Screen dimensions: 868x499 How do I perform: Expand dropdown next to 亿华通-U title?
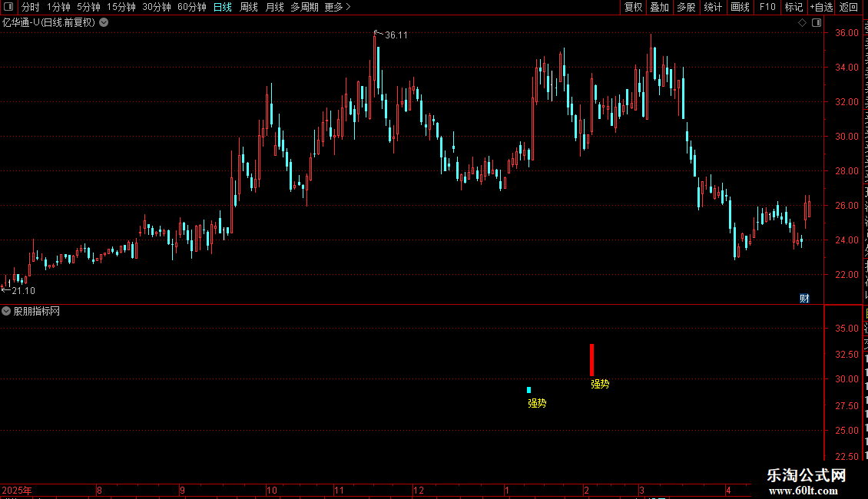104,23
